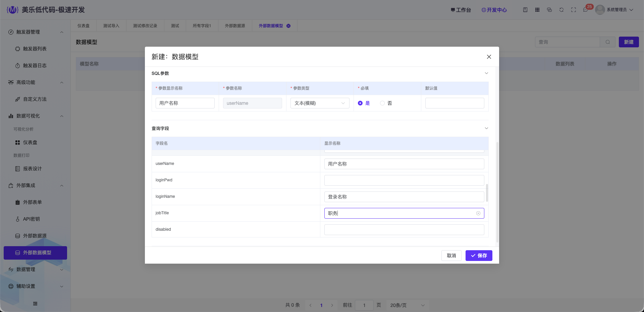Open the 参数类型 dropdown 文本(模糊)

coord(320,103)
